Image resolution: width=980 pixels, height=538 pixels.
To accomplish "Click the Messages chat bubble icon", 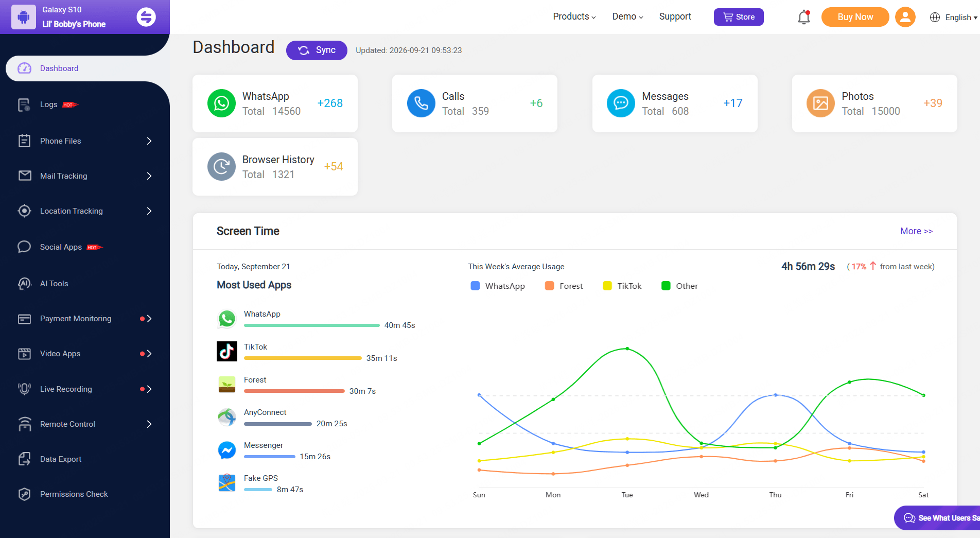I will pyautogui.click(x=621, y=103).
